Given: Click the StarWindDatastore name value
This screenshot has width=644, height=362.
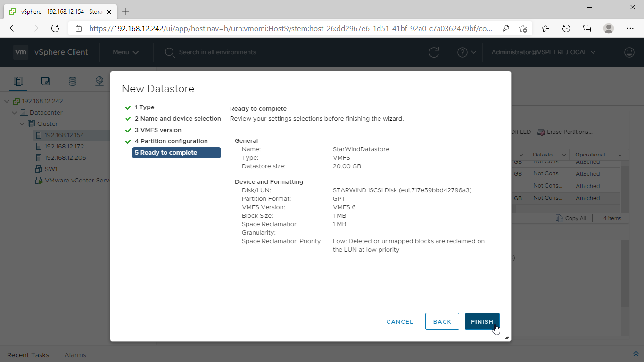Looking at the screenshot, I should (x=361, y=149).
